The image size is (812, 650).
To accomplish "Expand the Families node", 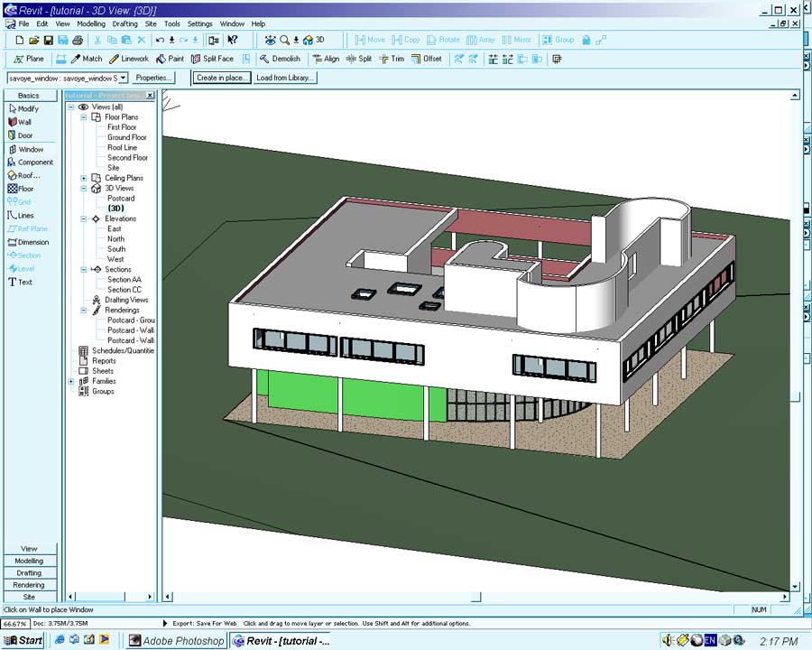I will [71, 381].
